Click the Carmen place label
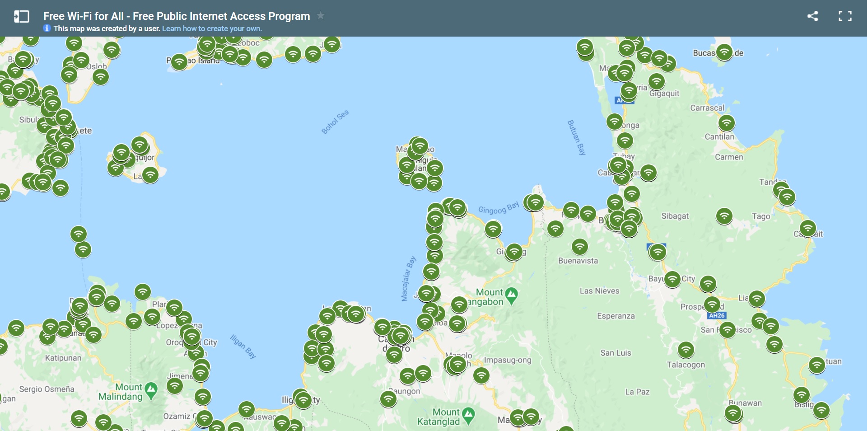 pos(729,157)
